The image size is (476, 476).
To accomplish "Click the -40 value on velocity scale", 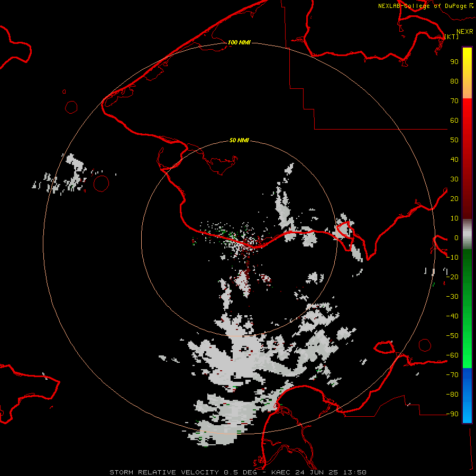I will (452, 316).
